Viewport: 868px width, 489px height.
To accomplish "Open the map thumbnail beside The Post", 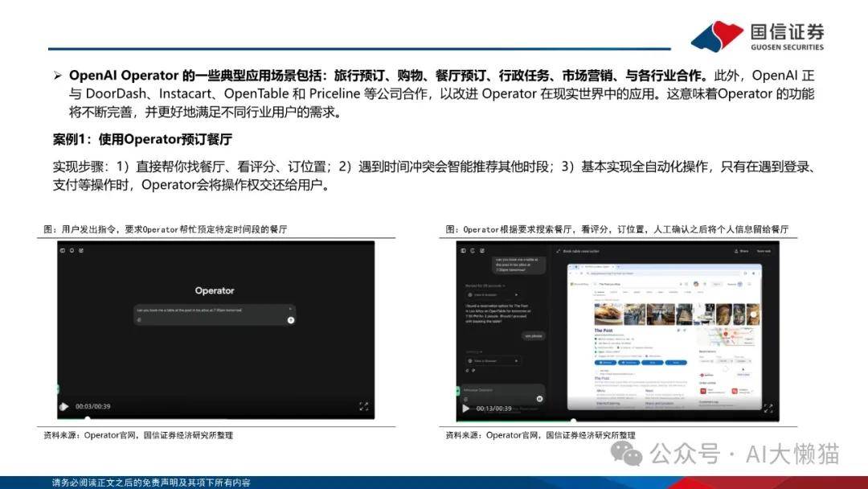I will (x=727, y=335).
